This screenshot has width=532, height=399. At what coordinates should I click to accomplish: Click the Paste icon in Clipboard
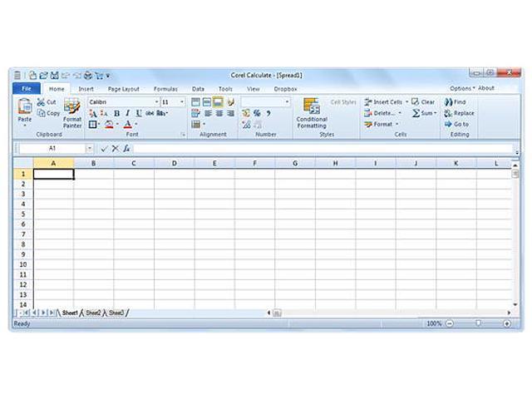tap(25, 107)
